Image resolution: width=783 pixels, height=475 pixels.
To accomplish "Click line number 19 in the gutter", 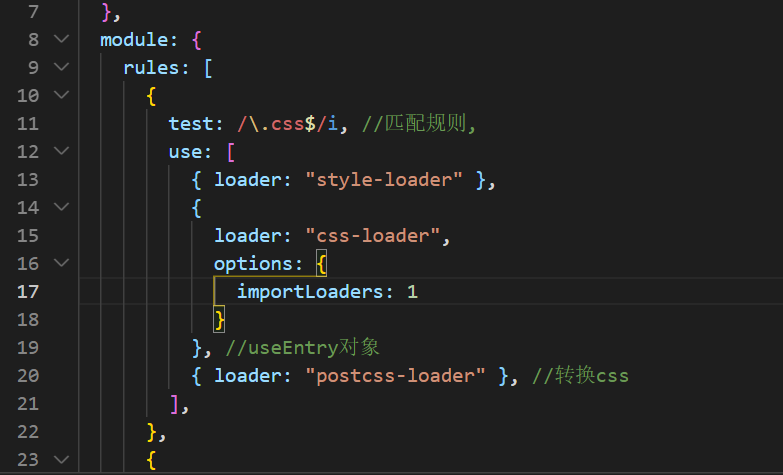I will coord(28,347).
